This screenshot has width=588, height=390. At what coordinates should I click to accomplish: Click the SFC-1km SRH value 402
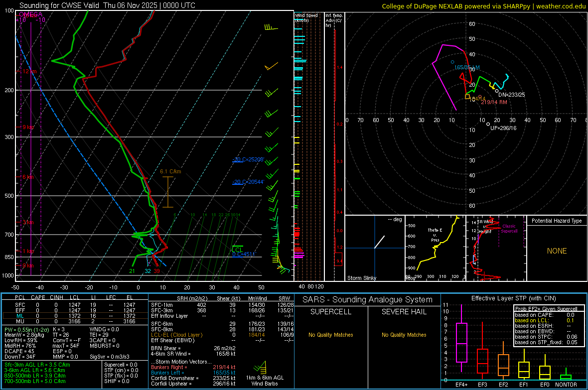pyautogui.click(x=201, y=305)
